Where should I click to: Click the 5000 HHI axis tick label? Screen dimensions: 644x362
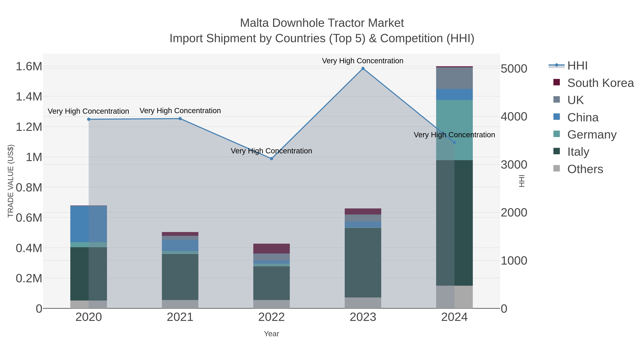(x=514, y=69)
